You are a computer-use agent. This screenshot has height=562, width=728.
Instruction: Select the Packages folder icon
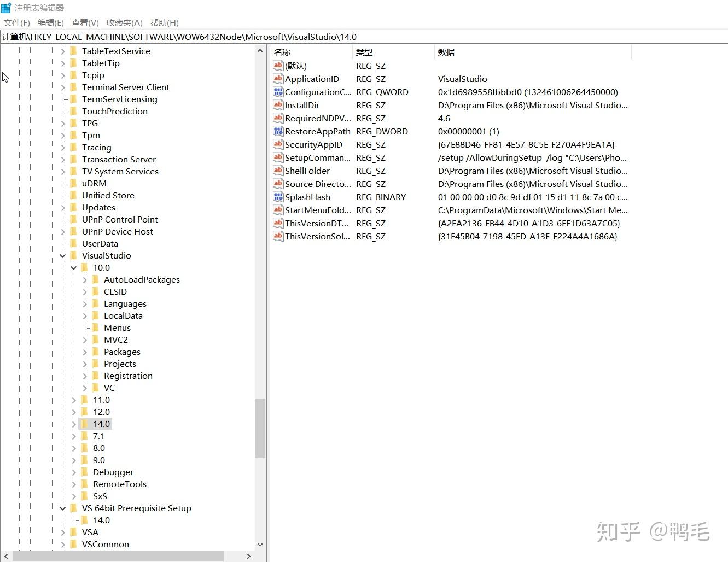point(96,352)
